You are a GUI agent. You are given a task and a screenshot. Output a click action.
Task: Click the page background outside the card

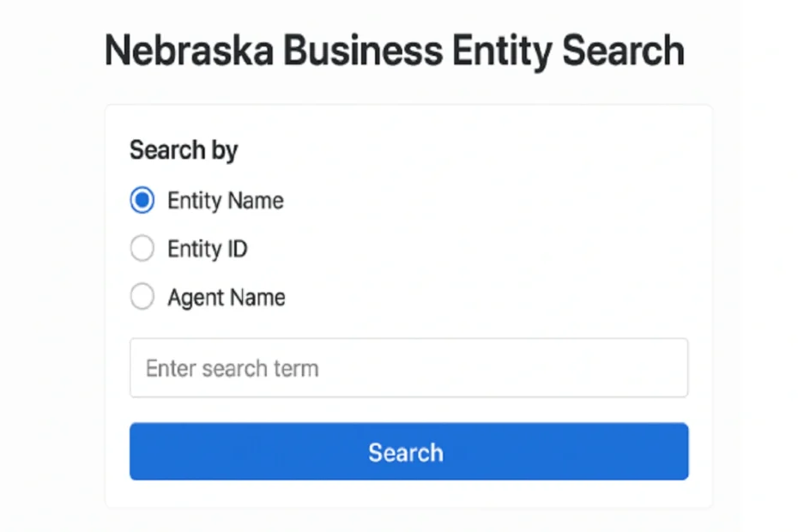(51, 300)
